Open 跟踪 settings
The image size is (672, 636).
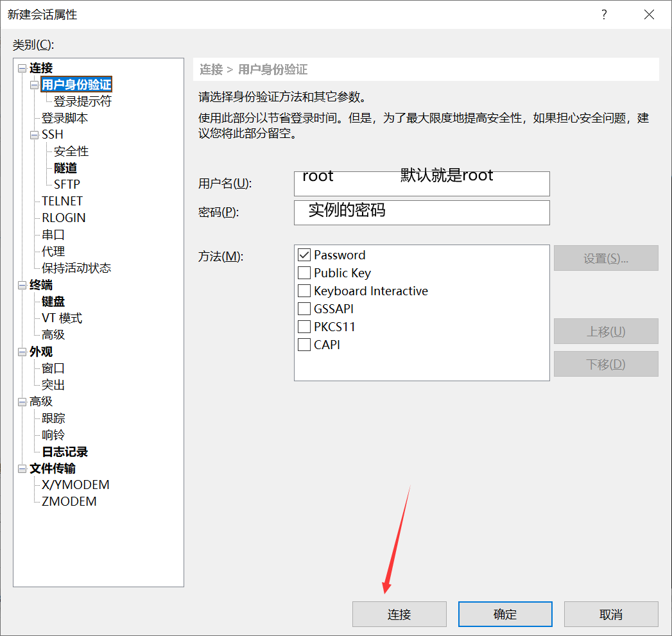coord(53,418)
